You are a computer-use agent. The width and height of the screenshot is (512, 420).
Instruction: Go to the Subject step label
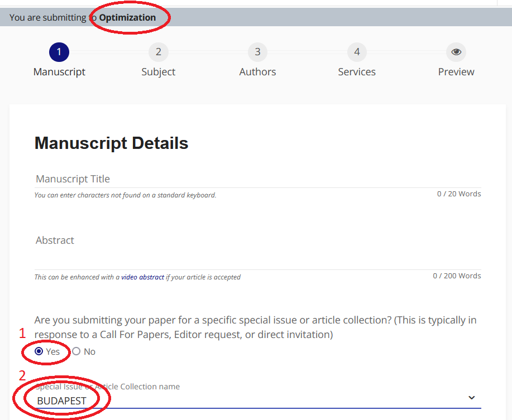coord(159,72)
